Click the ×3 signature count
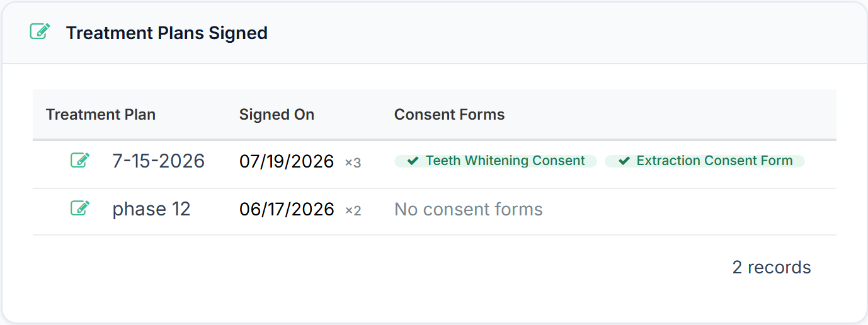Screen dimensions: 868x325 [x=353, y=163]
